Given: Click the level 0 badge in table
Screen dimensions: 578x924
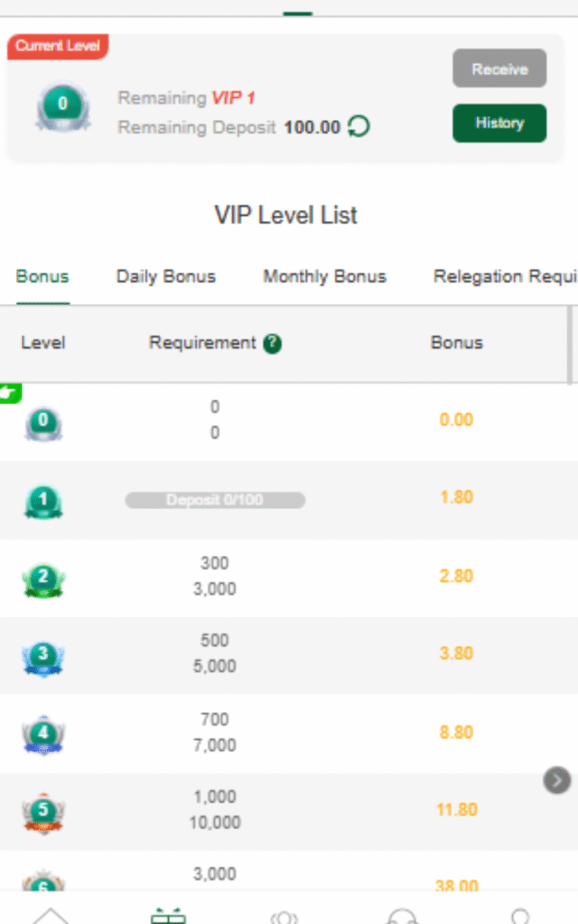Looking at the screenshot, I should (43, 422).
